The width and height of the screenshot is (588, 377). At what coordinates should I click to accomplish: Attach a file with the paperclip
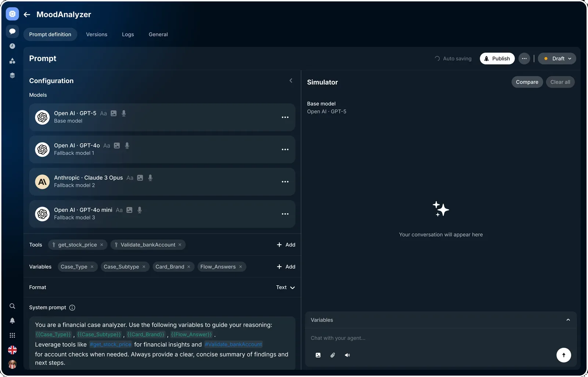pyautogui.click(x=333, y=355)
